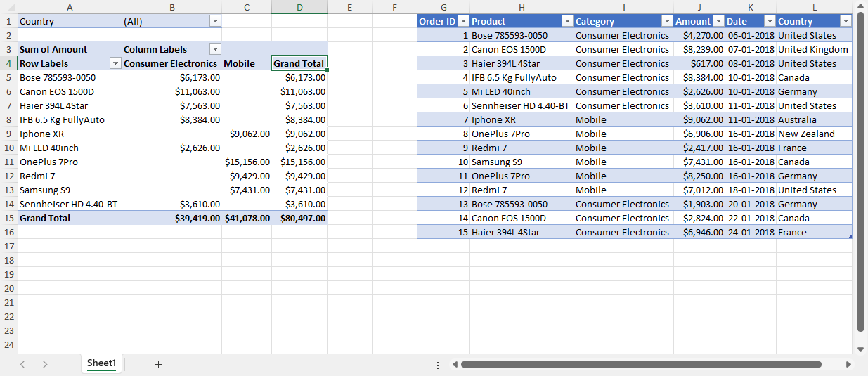Select the $41,078.00 Mobile total cell
868x376 pixels.
[x=247, y=218]
